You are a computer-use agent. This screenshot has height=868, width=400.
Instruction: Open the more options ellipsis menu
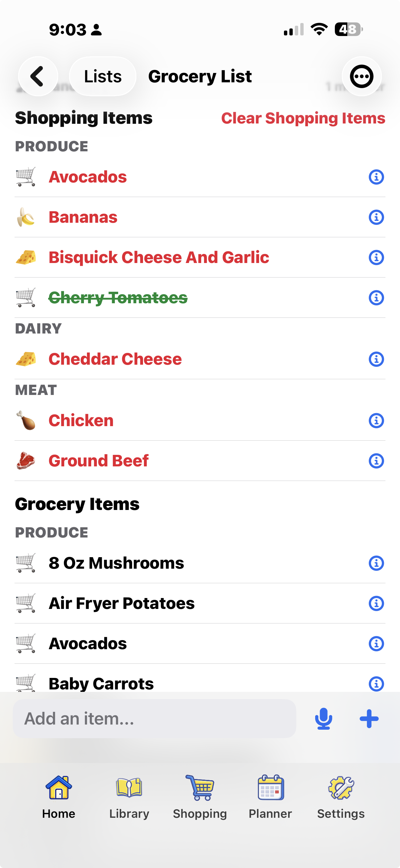coord(362,76)
